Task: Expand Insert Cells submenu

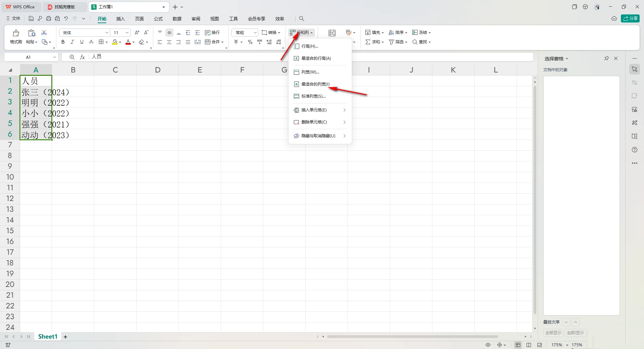Action: point(320,110)
